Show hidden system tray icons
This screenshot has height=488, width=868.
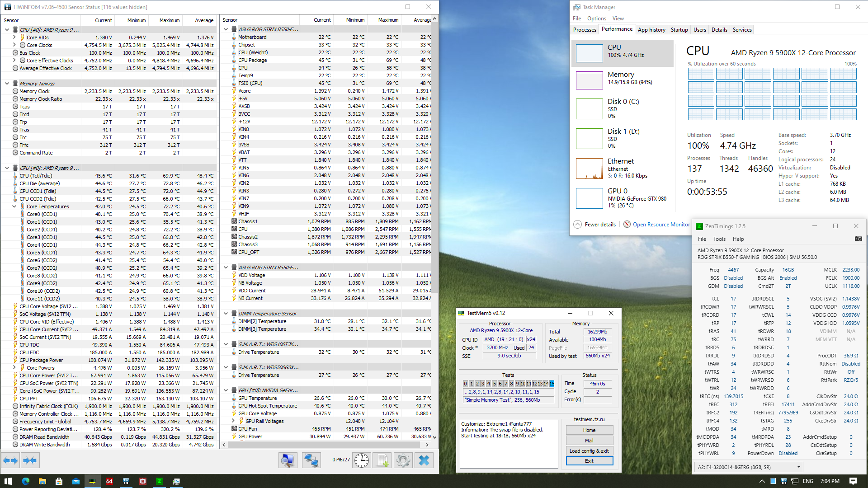(762, 481)
